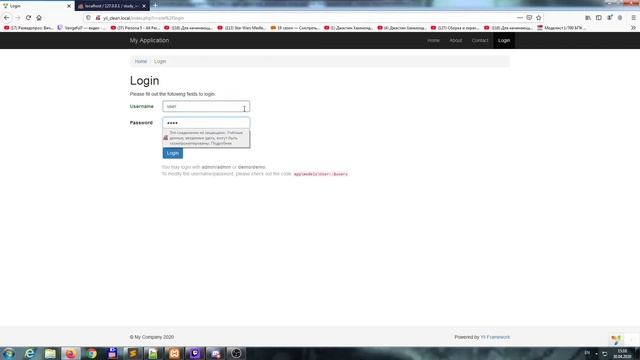This screenshot has width=640, height=360.
Task: Open the Windows Start button
Action: click(9, 353)
